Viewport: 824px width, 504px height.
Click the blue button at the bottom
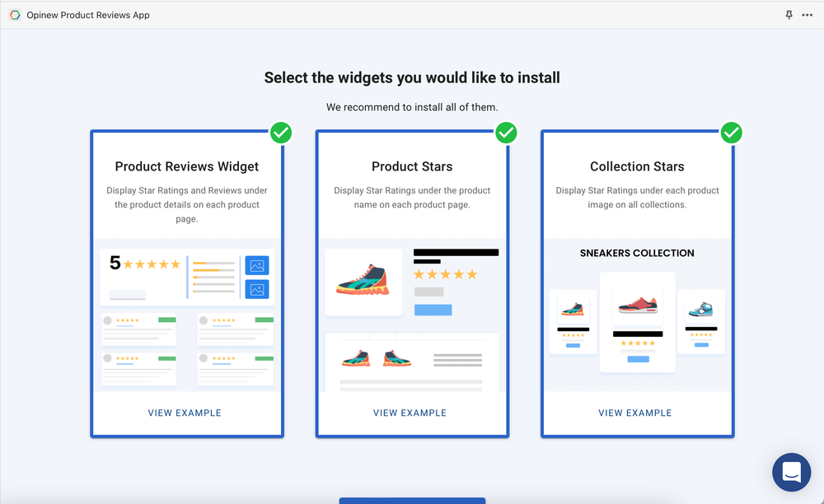[412, 502]
